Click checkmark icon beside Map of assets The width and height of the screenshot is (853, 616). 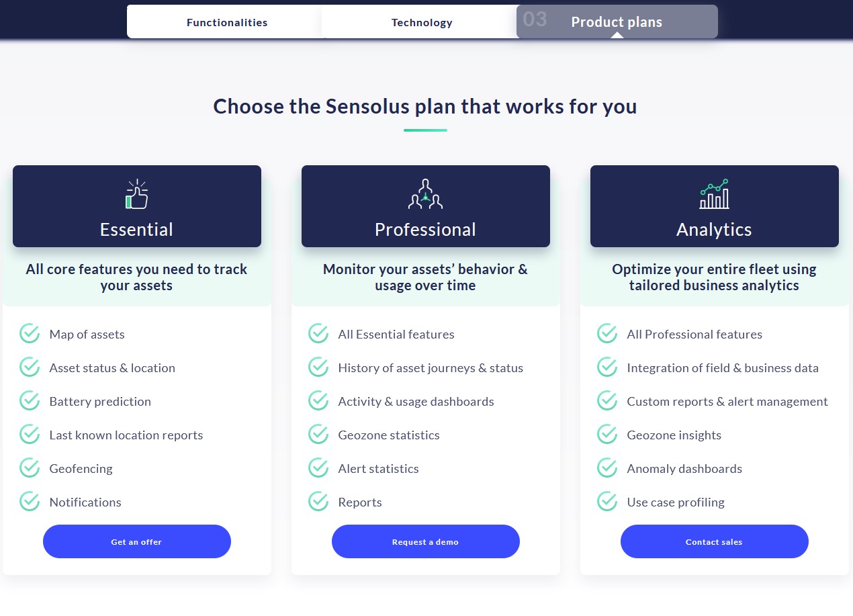[x=30, y=334]
